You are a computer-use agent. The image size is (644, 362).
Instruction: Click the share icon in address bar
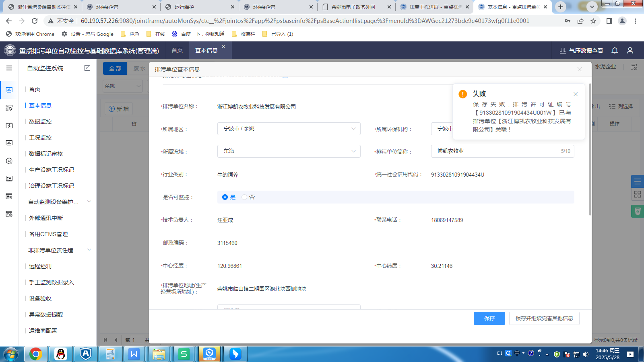(x=580, y=21)
